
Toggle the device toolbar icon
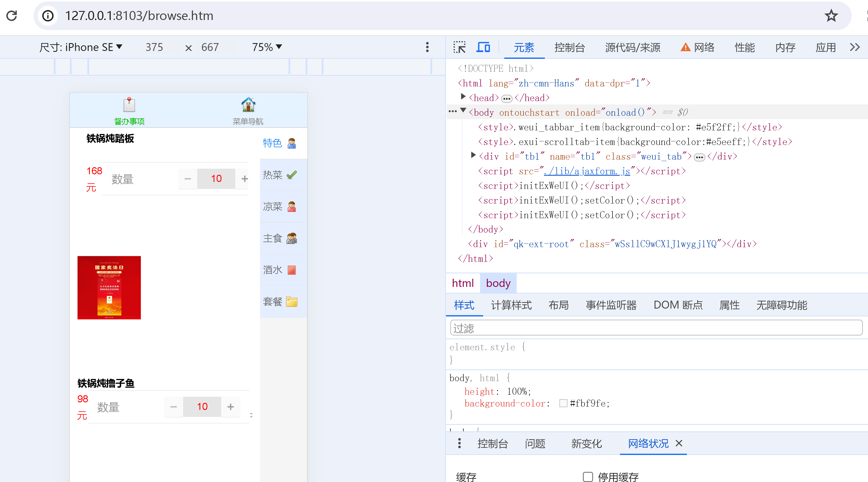tap(483, 47)
